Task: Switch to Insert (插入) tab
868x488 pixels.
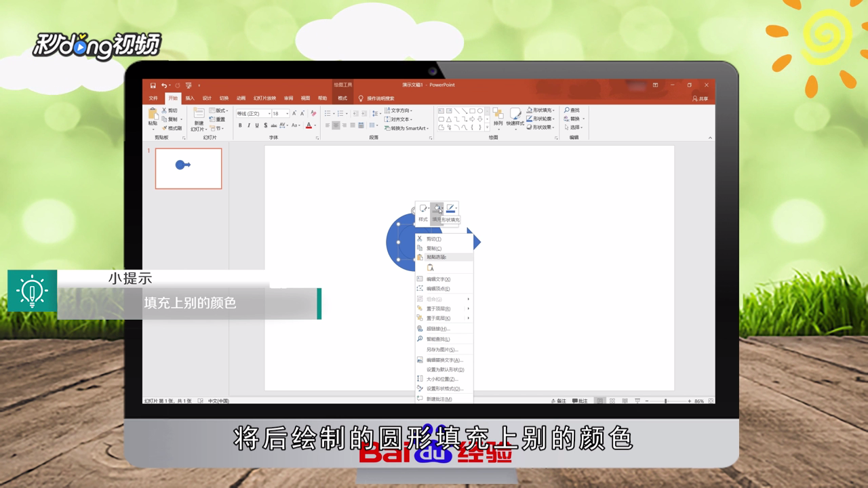Action: point(190,98)
